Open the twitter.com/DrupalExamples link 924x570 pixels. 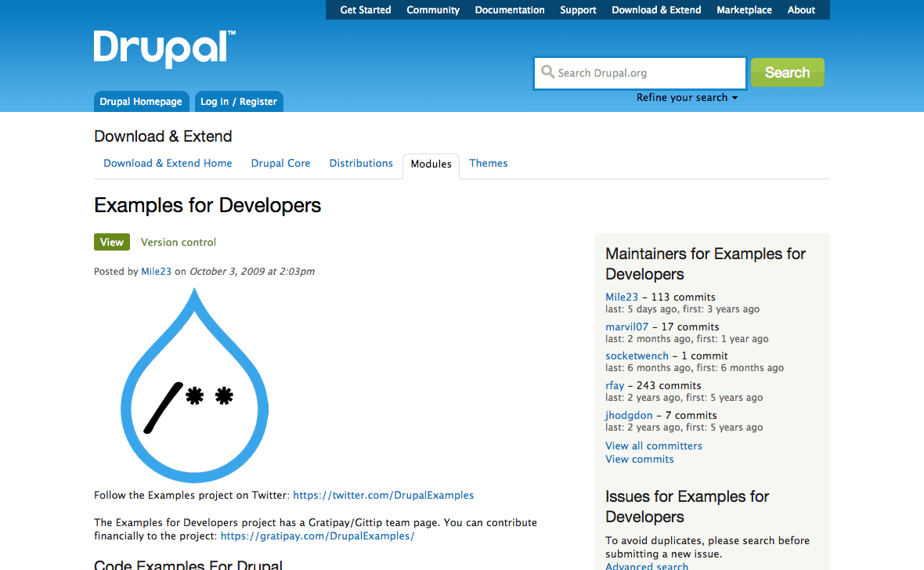click(x=384, y=495)
